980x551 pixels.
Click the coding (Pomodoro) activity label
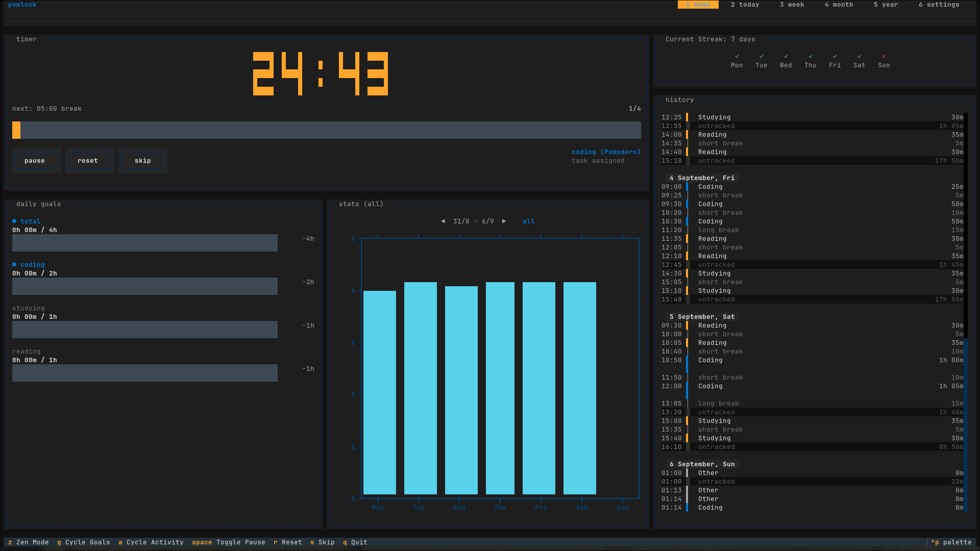coord(606,152)
